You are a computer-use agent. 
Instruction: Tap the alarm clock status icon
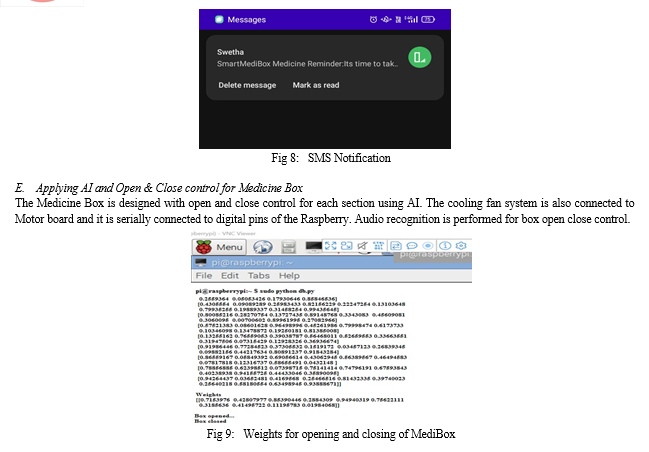coord(373,18)
